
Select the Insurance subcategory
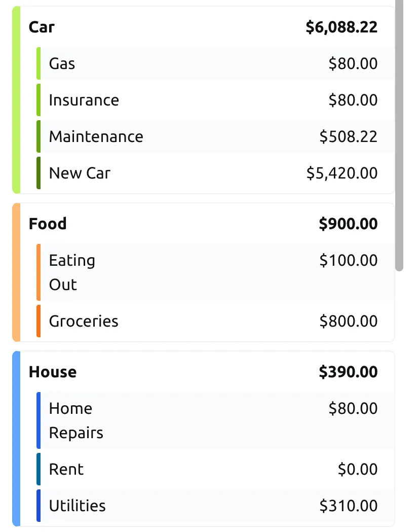click(84, 100)
